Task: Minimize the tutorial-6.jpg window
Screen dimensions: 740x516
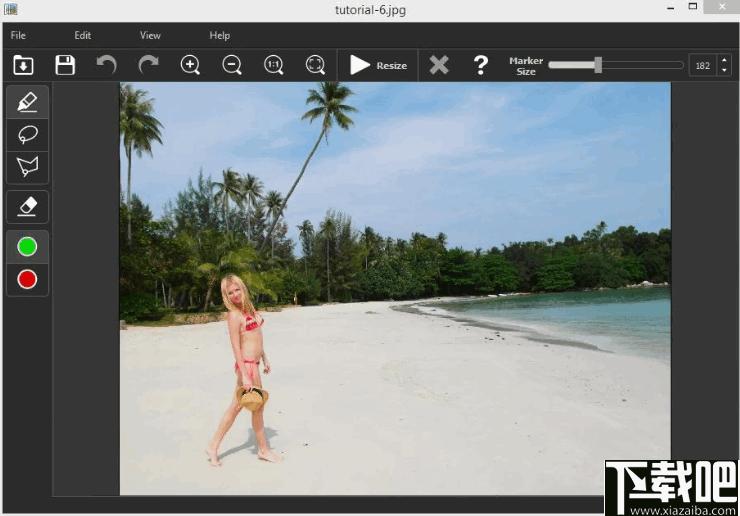Action: [670, 8]
